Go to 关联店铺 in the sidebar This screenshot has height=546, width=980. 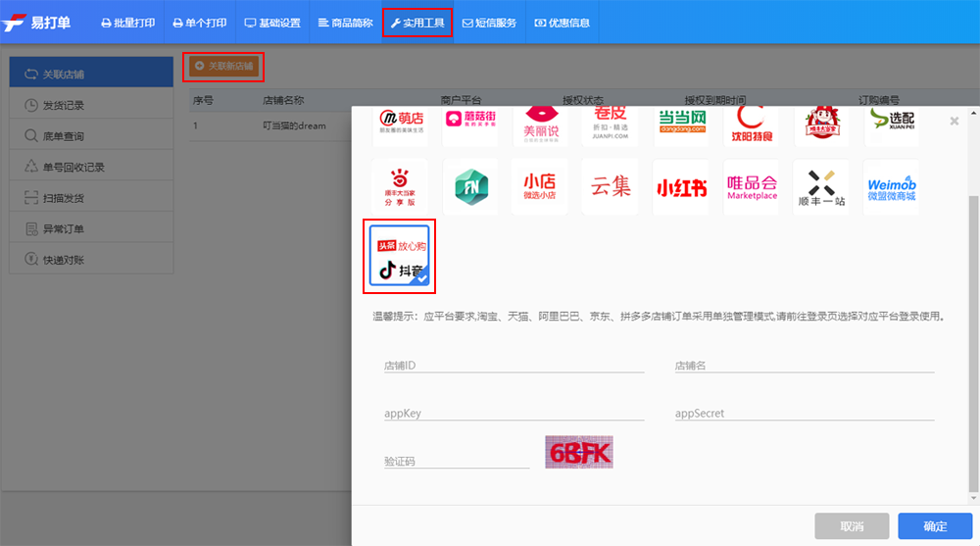[x=91, y=74]
